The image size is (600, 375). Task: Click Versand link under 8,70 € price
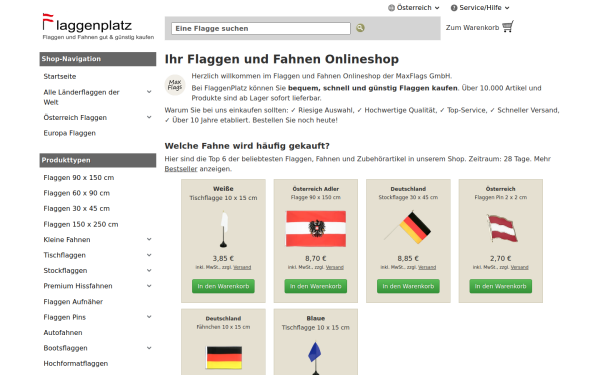click(335, 267)
